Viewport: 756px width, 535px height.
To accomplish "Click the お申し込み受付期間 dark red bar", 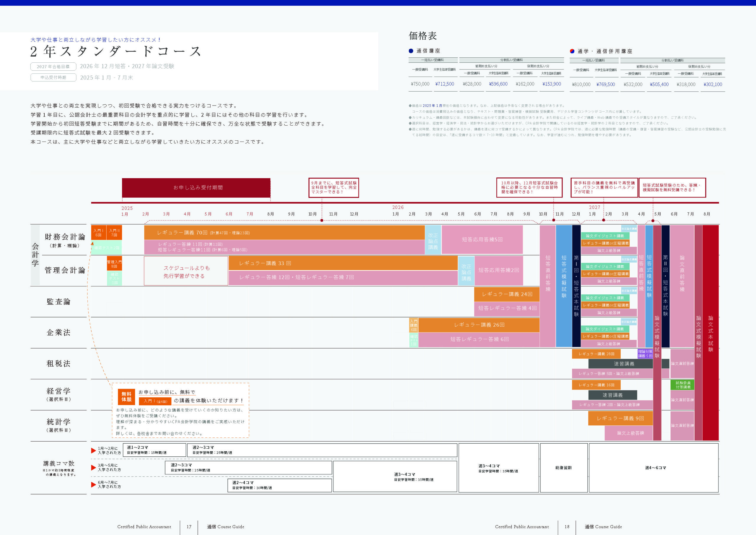I will click(196, 188).
